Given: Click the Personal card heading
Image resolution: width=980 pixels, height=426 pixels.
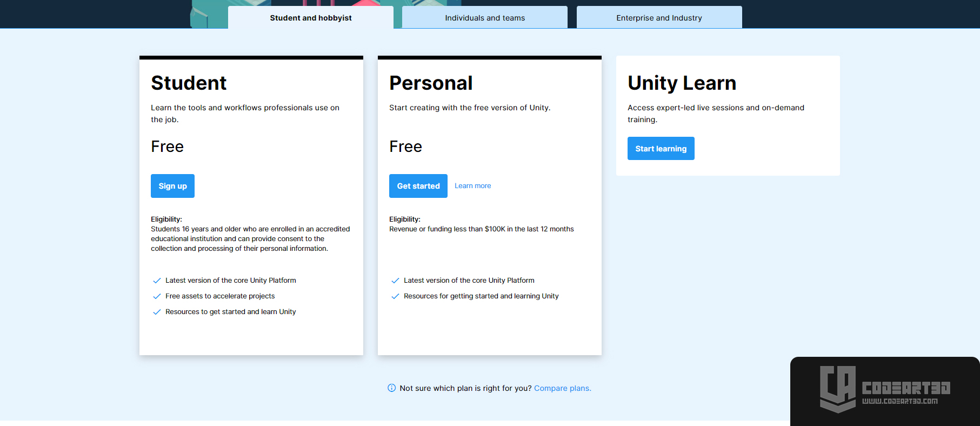Looking at the screenshot, I should [431, 83].
